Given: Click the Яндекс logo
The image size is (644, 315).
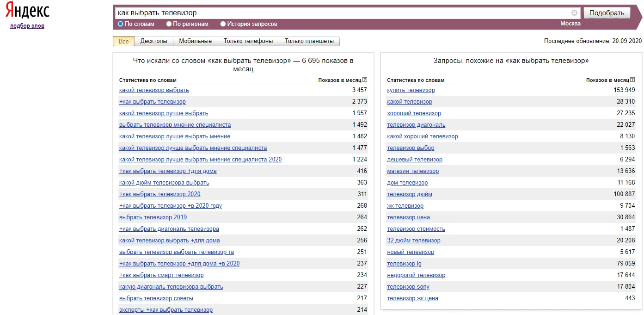Looking at the screenshot, I should 27,12.
